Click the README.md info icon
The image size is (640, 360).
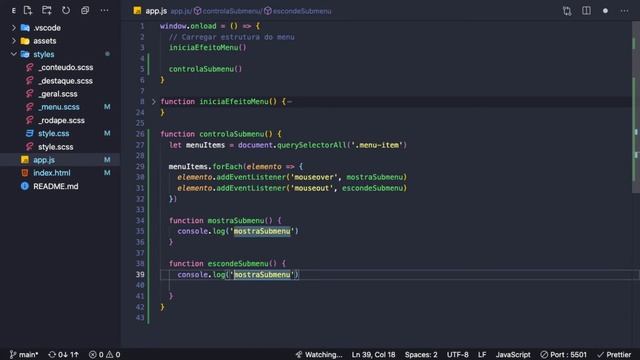[x=25, y=186]
